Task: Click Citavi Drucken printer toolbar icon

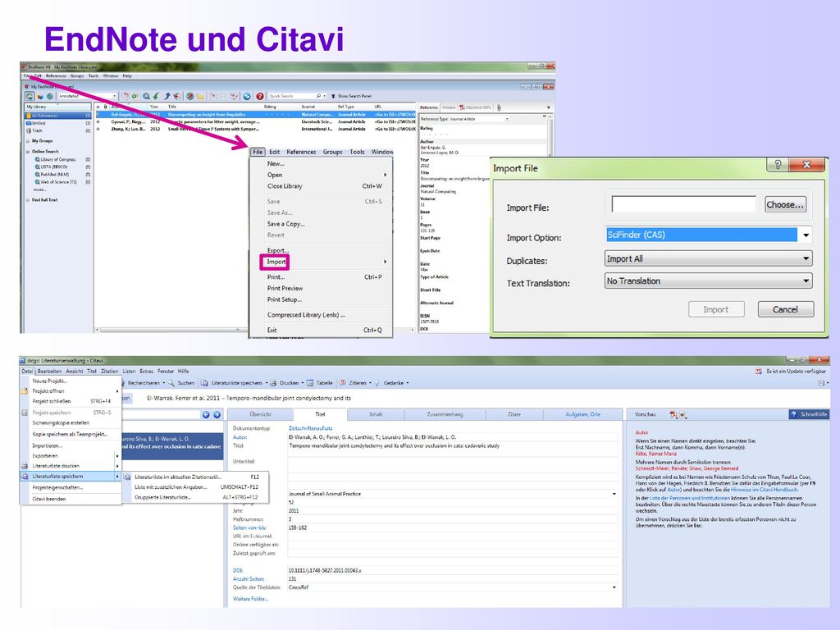Action: [x=272, y=383]
